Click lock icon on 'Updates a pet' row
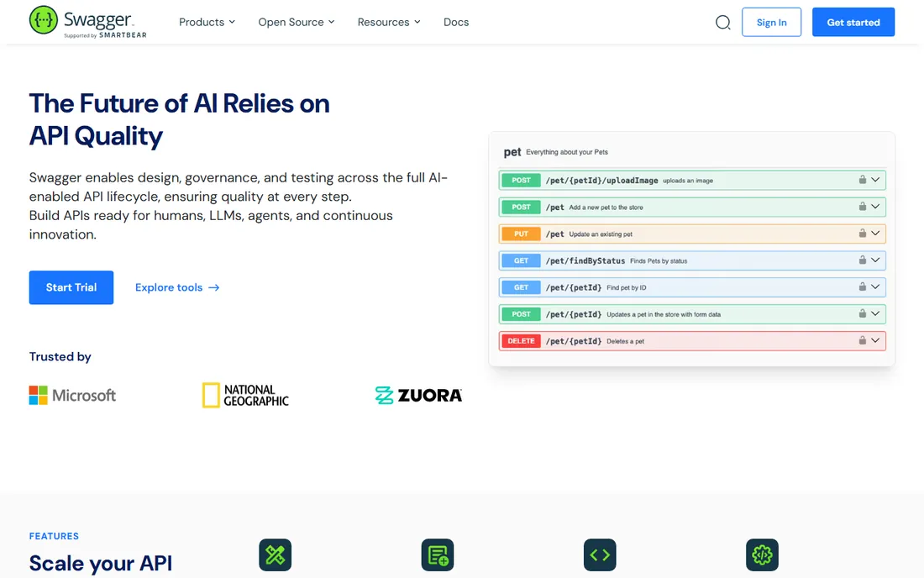 click(x=862, y=313)
